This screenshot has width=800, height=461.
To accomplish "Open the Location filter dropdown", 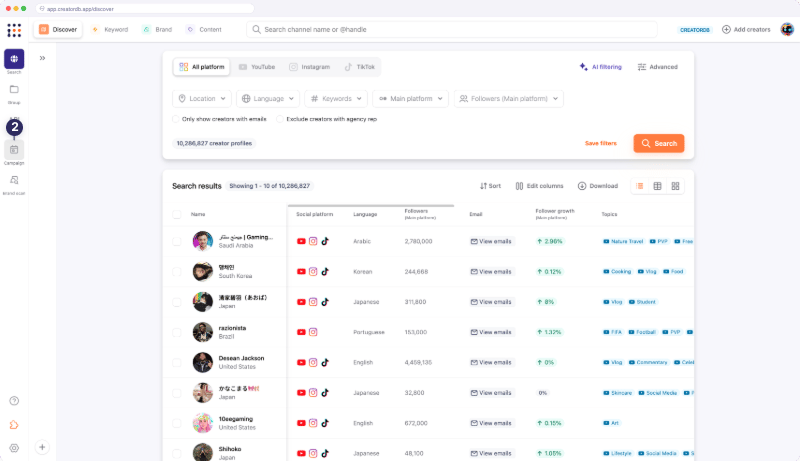I will click(x=202, y=98).
